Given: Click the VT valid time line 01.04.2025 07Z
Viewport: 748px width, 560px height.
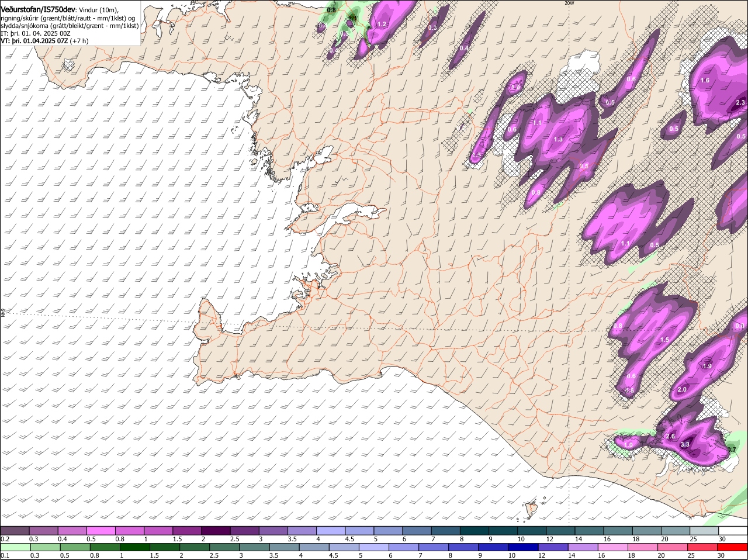Looking at the screenshot, I should click(44, 41).
